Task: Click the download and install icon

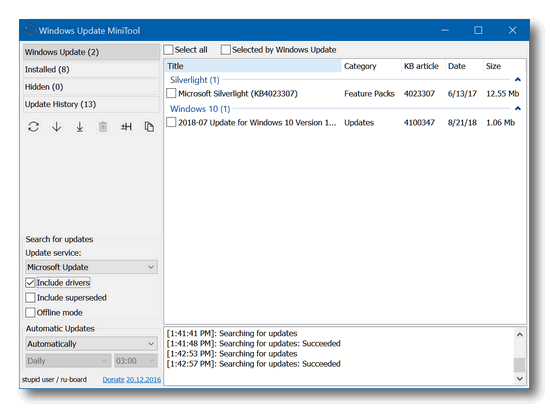Action: coord(80,127)
